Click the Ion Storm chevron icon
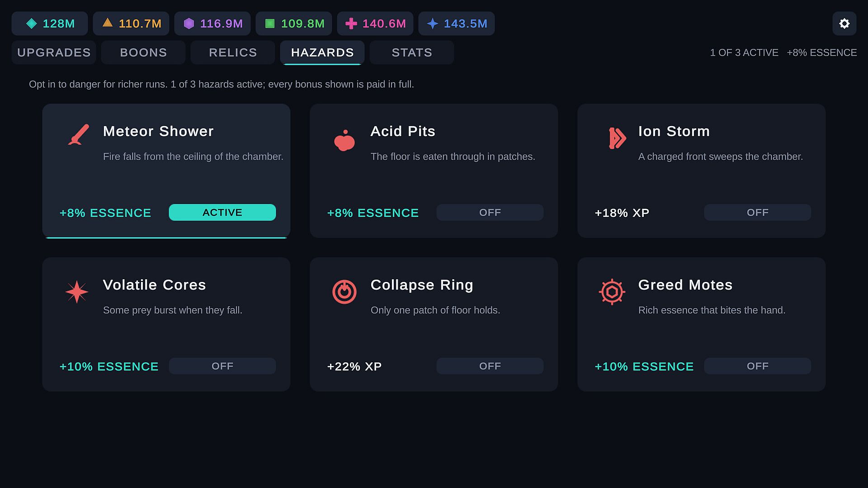Screen dimensions: 868x488 coord(617,138)
